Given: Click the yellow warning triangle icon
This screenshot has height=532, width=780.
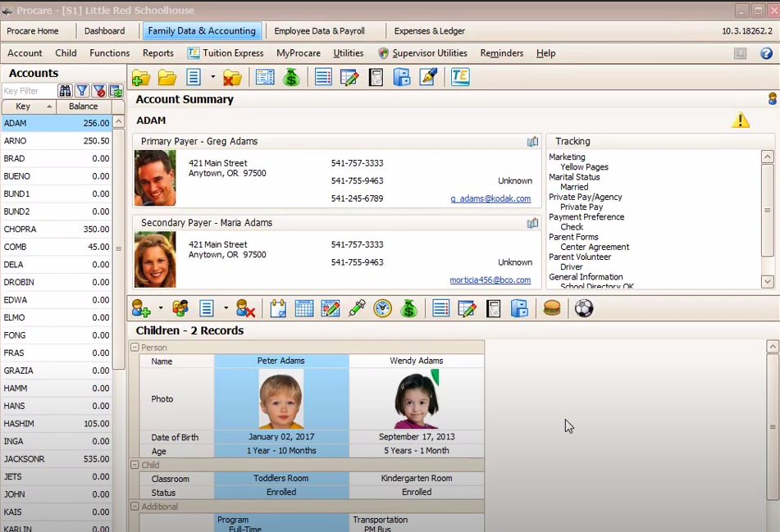Looking at the screenshot, I should [740, 120].
